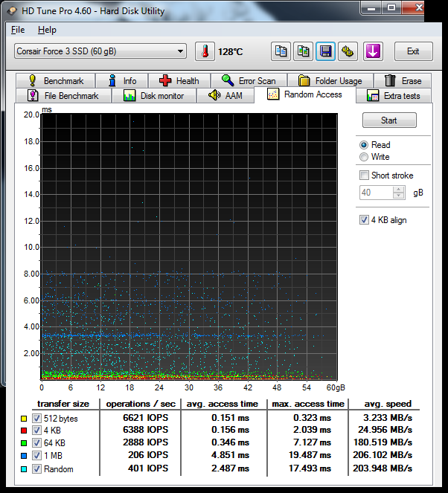Click the 401 IOPS value
This screenshot has height=493, width=448.
point(148,468)
